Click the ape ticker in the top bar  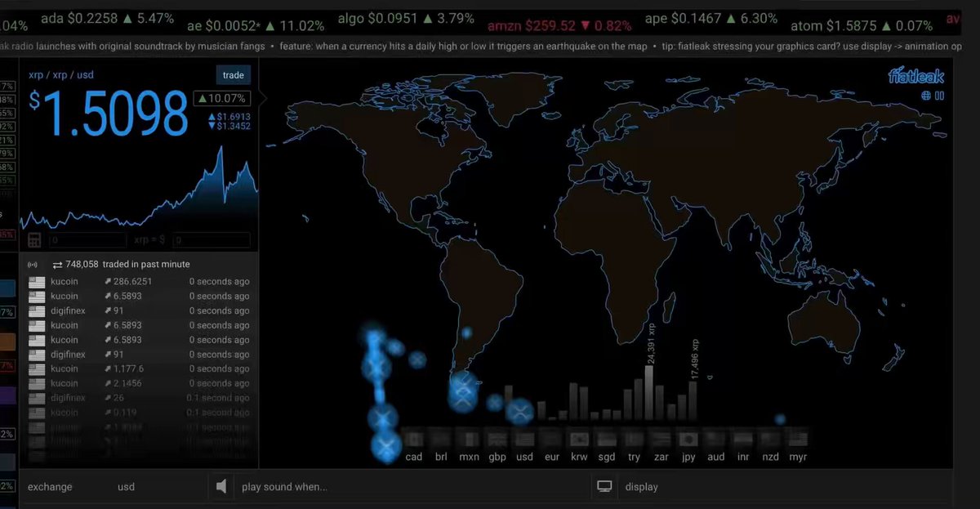[711, 19]
